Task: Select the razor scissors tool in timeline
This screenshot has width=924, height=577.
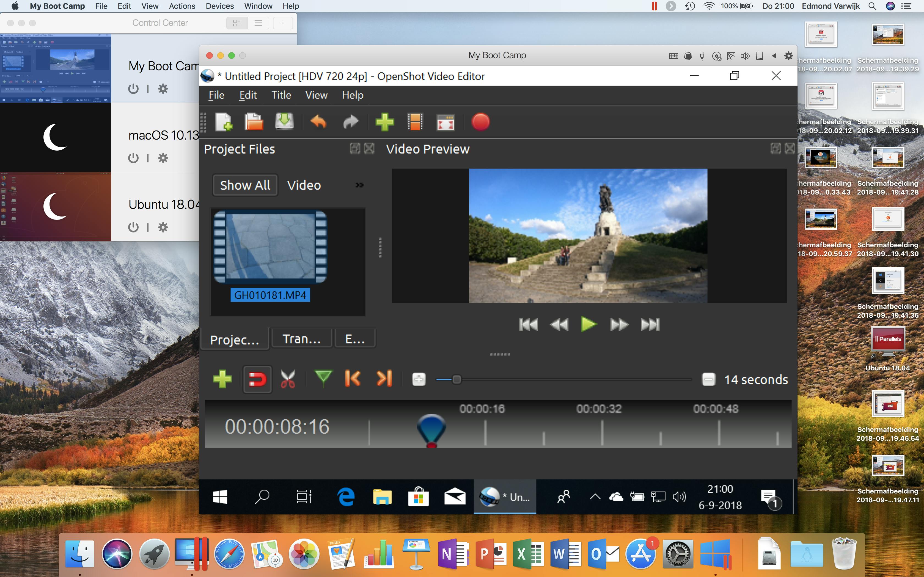Action: 288,379
